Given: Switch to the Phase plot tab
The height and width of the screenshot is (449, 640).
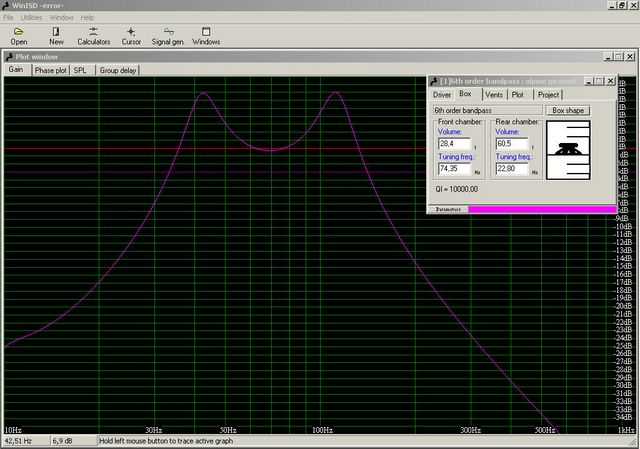Looking at the screenshot, I should click(x=51, y=70).
